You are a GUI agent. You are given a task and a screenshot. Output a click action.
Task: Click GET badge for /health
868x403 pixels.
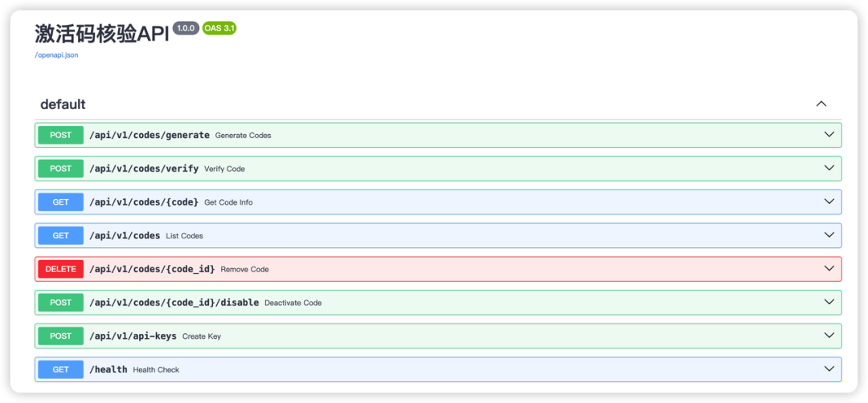tap(61, 369)
